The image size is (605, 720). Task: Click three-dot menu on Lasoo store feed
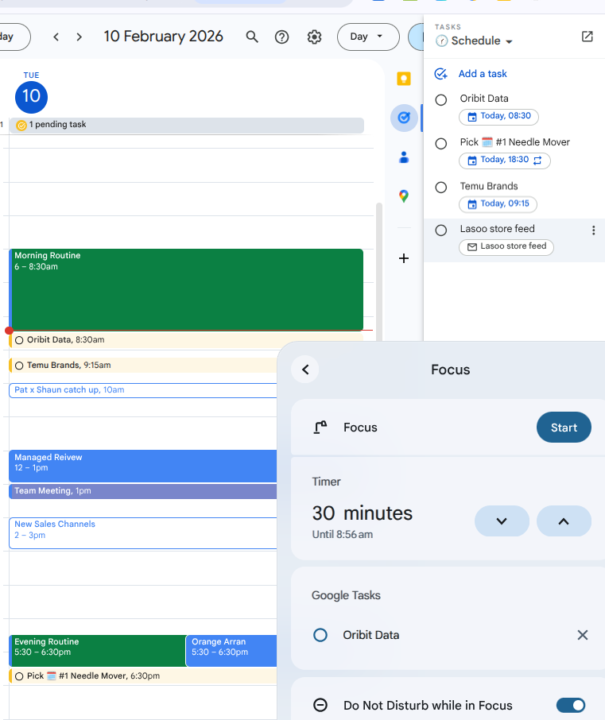coord(594,231)
